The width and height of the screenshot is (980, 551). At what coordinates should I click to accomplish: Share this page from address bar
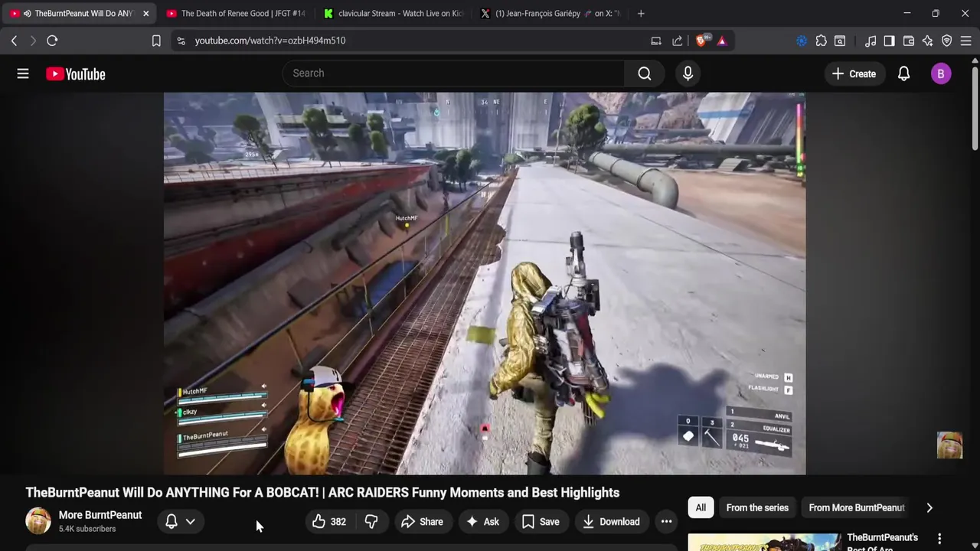[x=678, y=41]
